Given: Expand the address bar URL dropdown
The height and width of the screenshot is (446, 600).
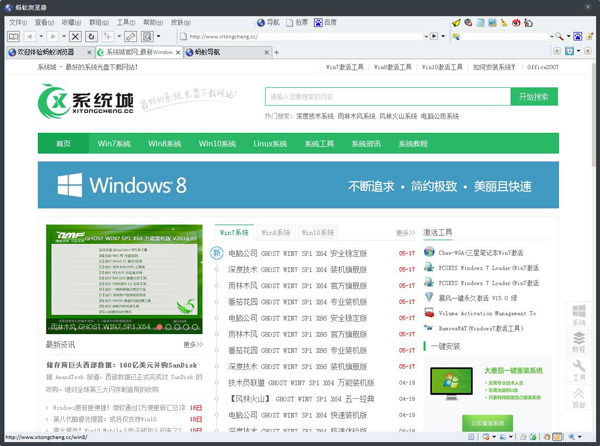Looking at the screenshot, I should [x=426, y=37].
